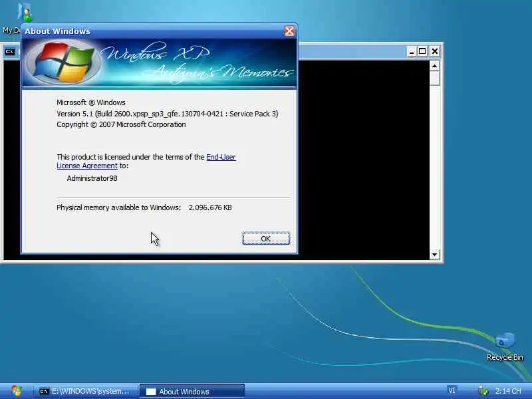Open the End-User License Agreement link

point(221,157)
